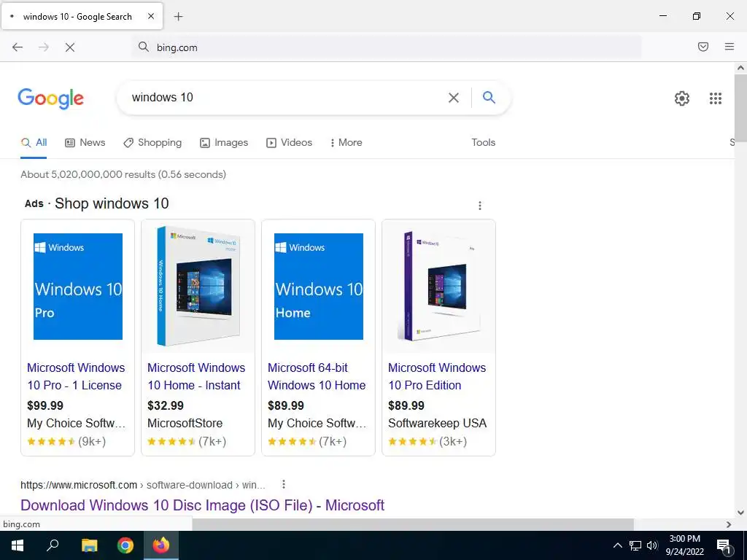Click the browser back arrow
Image resolution: width=747 pixels, height=560 pixels.
[x=18, y=47]
